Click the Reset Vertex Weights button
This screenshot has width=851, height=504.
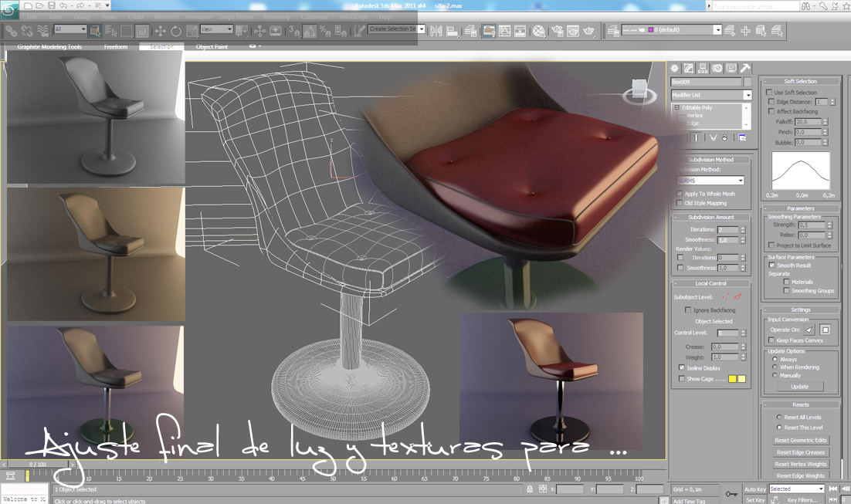801,464
